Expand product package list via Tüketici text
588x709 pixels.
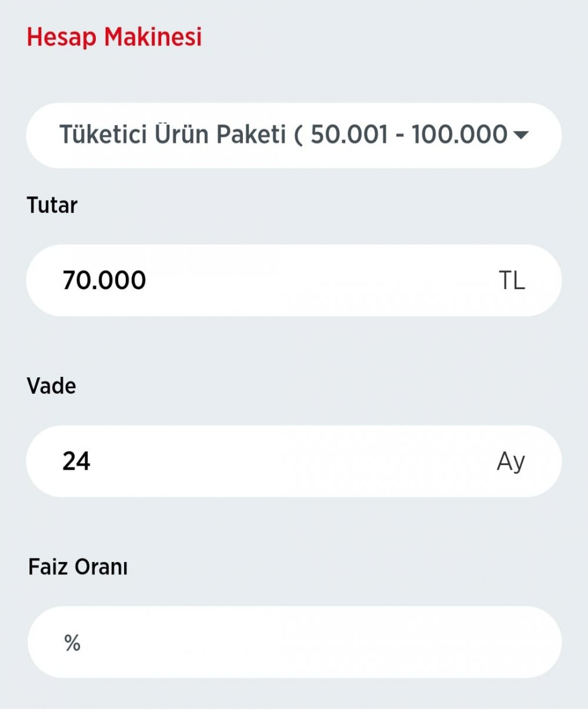pyautogui.click(x=103, y=135)
